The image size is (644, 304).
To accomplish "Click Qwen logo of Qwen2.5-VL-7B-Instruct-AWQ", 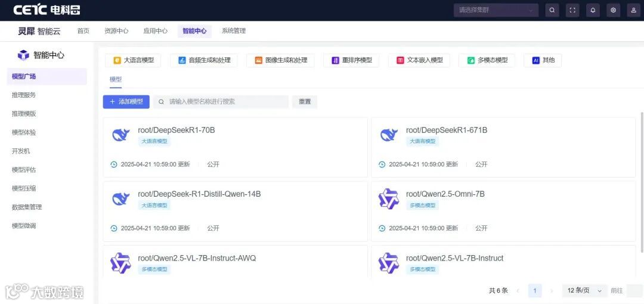I will tap(120, 263).
